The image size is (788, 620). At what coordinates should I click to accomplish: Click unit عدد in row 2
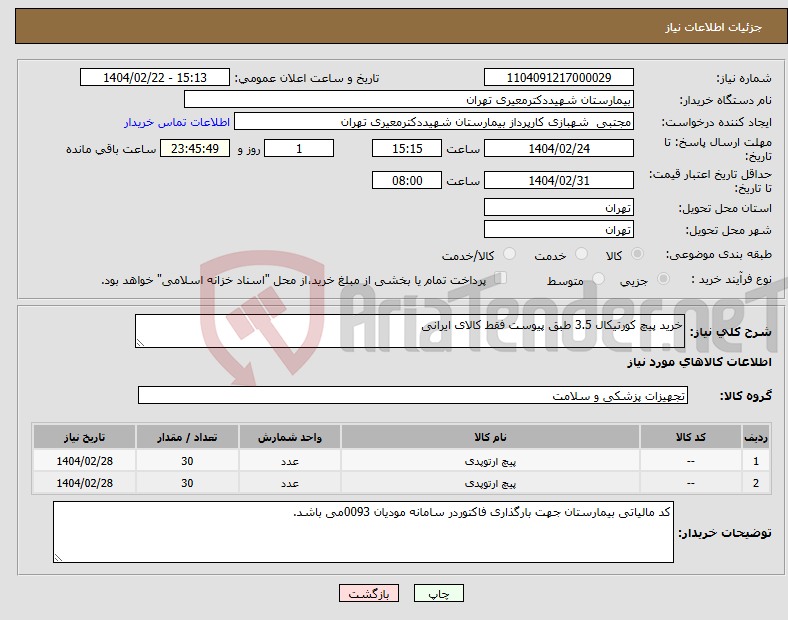click(289, 483)
